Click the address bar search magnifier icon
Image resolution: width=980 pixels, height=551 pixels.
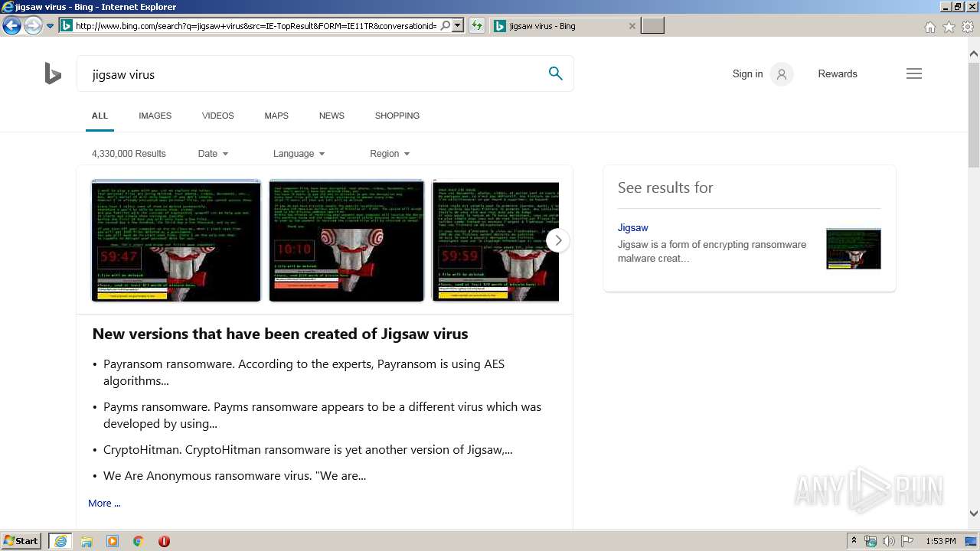(446, 25)
